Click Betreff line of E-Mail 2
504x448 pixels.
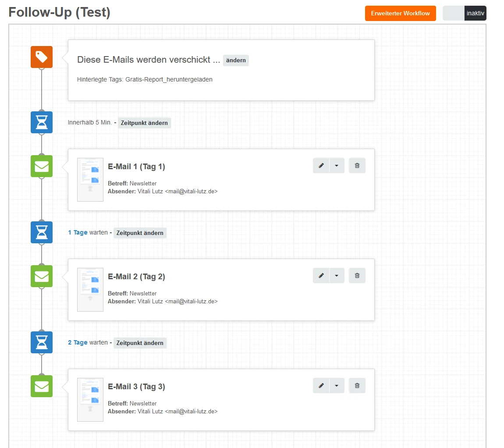click(x=132, y=293)
